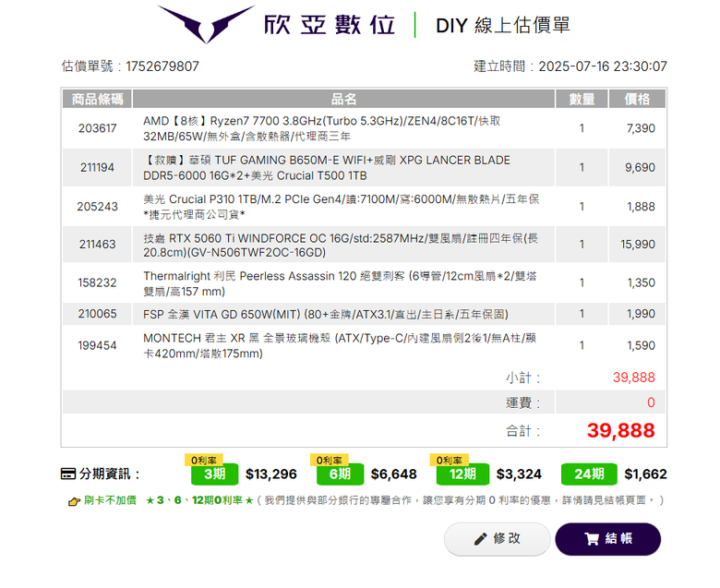Viewport: 720px width, 588px height.
Task: Click the 0利率 tag above 6期
Action: (x=330, y=460)
